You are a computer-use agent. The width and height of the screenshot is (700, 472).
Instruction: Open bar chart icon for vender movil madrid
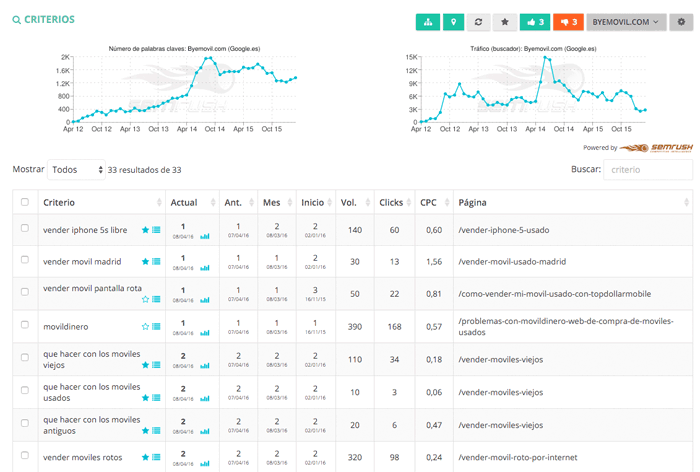[205, 268]
